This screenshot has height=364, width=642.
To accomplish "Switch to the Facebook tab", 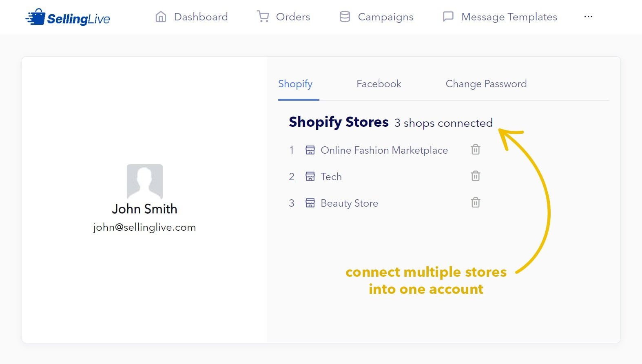I will point(379,84).
